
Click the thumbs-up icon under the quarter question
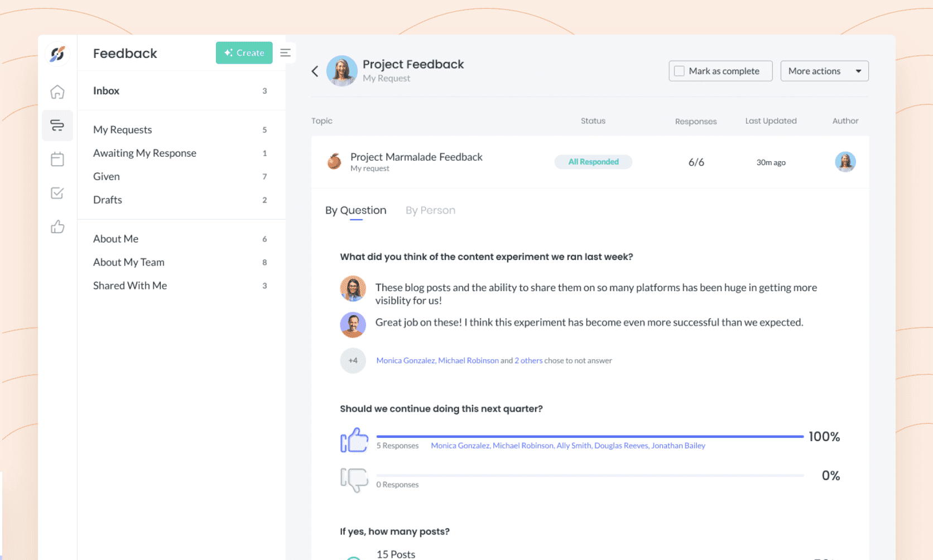click(x=354, y=440)
